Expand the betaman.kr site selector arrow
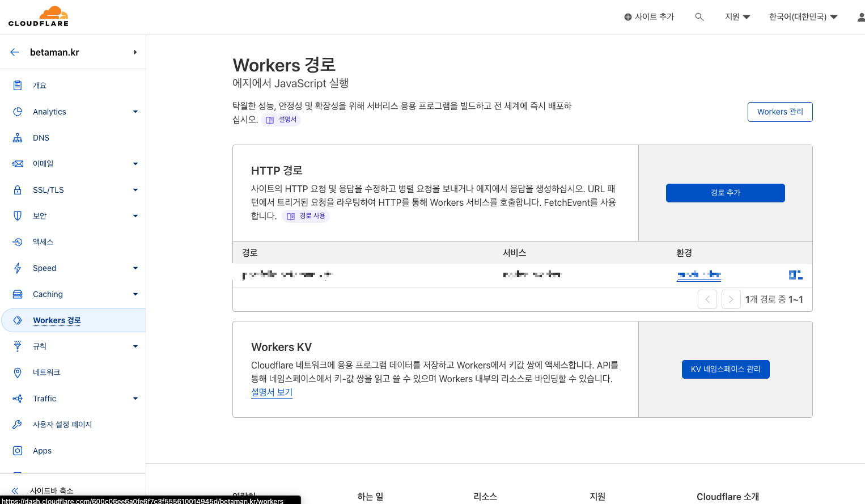Screen dimensions: 865x504 (x=135, y=52)
